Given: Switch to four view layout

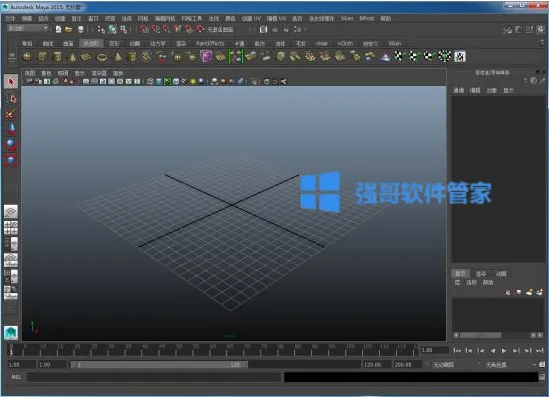Looking at the screenshot, I should click(11, 228).
